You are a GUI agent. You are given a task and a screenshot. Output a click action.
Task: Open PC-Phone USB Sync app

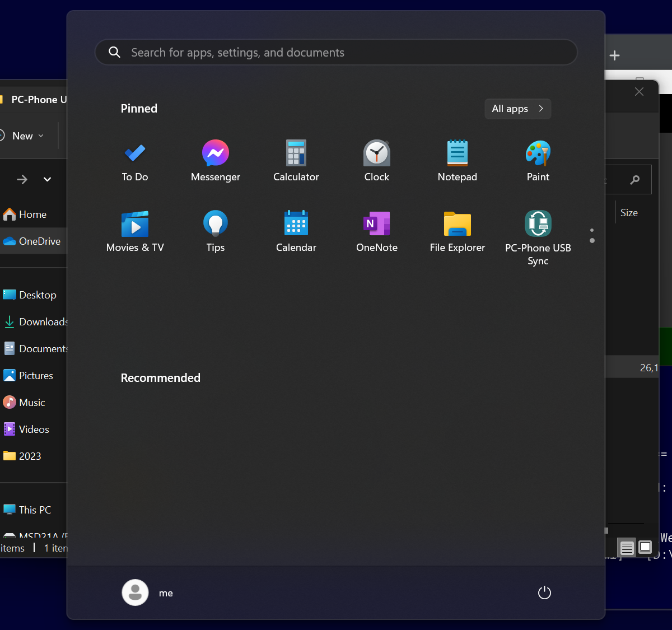click(x=538, y=236)
